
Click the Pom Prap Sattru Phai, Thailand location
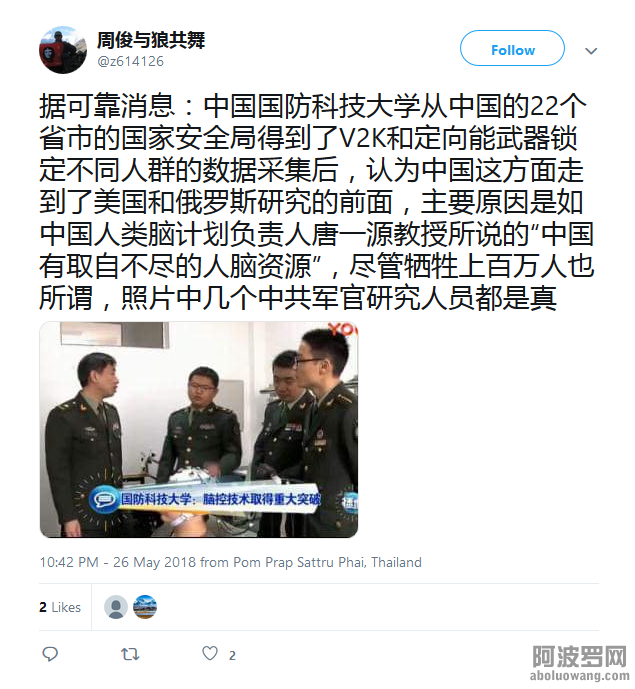(x=327, y=562)
